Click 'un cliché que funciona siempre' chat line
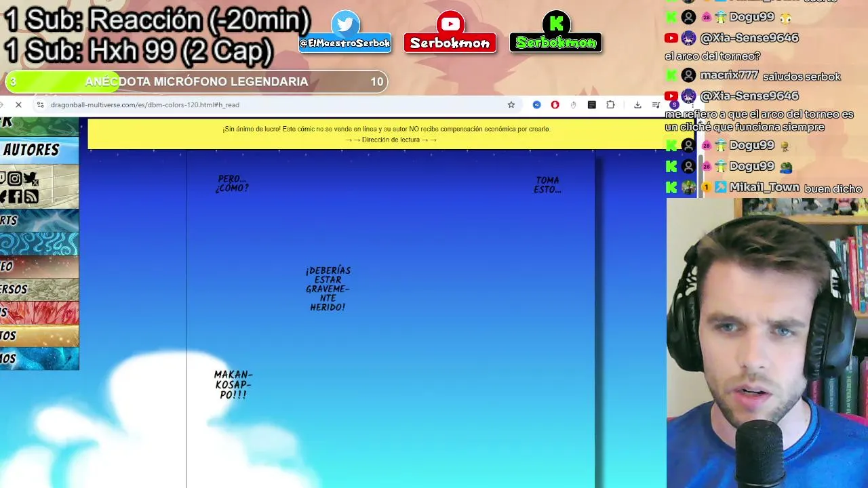Viewport: 868px width, 488px height. 745,127
